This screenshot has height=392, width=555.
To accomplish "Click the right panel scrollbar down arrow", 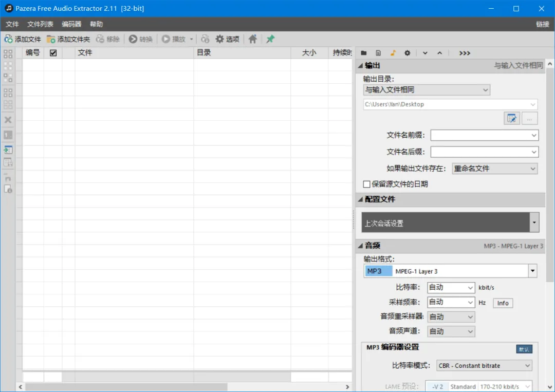I will 550,387.
